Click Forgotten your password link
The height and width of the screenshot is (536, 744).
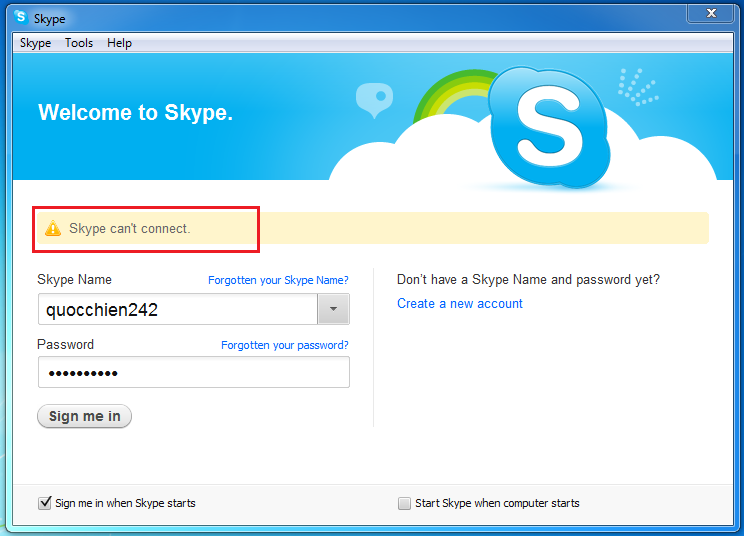point(284,345)
